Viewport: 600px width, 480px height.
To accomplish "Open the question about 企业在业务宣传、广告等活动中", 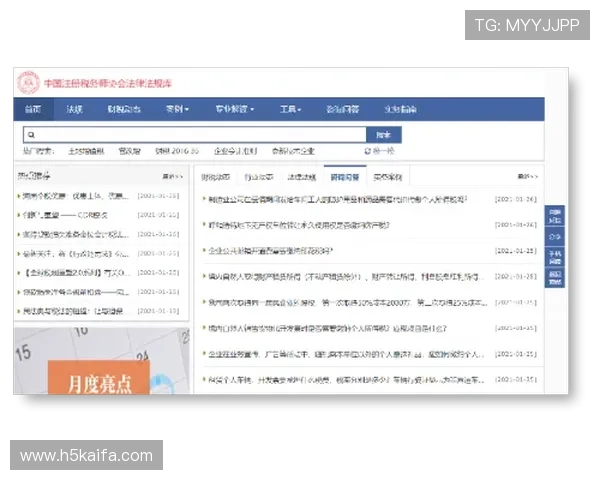I will pyautogui.click(x=346, y=354).
